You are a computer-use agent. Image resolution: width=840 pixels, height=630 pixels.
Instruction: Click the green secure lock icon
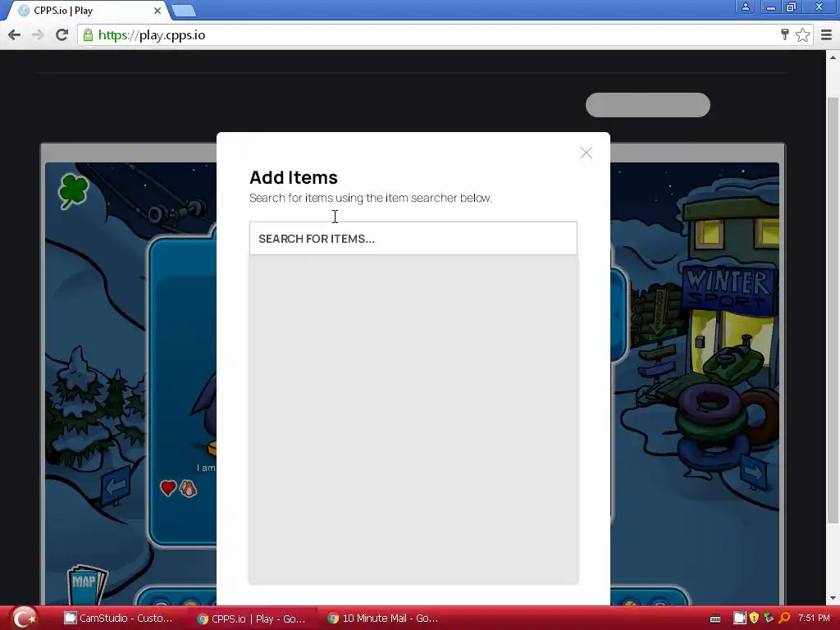coord(88,34)
